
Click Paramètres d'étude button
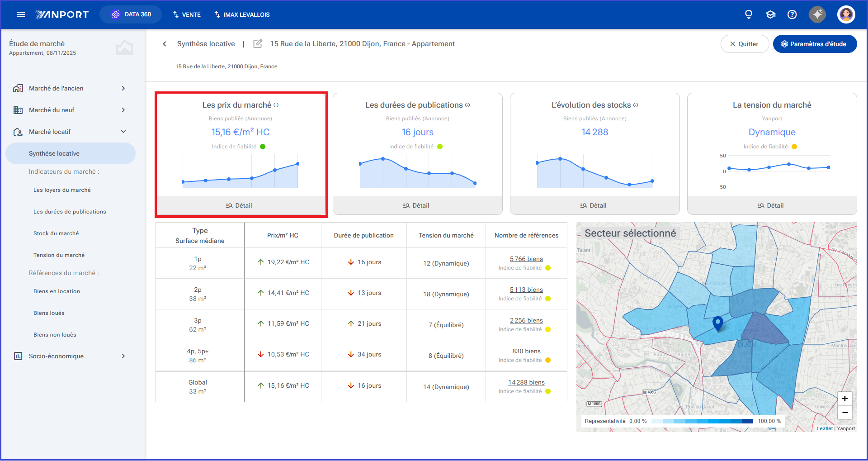(815, 44)
